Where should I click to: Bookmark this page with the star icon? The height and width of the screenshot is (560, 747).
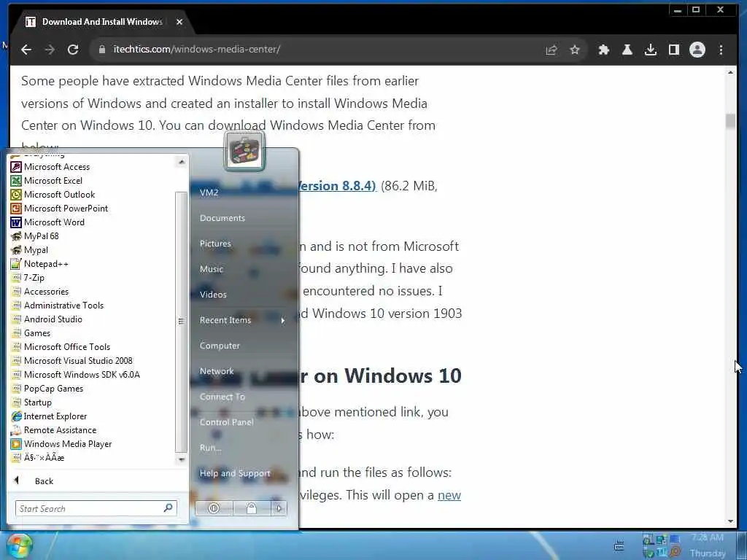coord(575,50)
